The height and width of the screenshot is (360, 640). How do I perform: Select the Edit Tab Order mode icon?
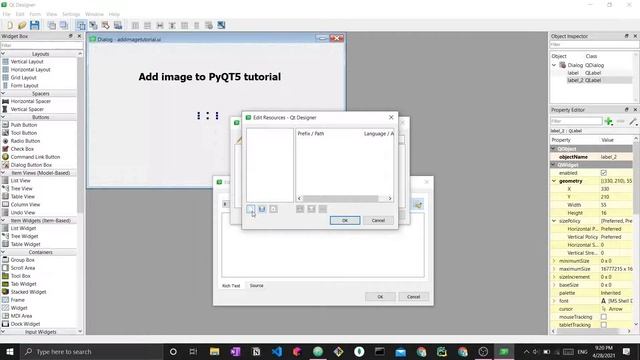click(x=118, y=25)
